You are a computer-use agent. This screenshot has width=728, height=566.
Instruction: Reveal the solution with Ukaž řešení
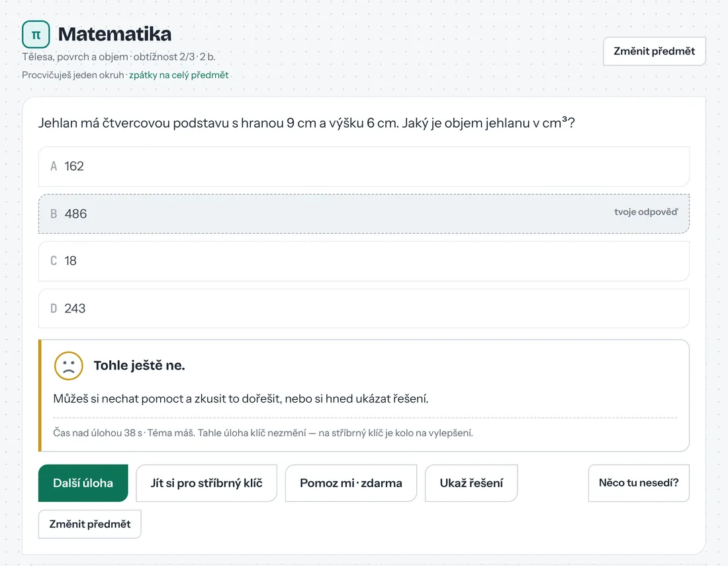point(471,483)
